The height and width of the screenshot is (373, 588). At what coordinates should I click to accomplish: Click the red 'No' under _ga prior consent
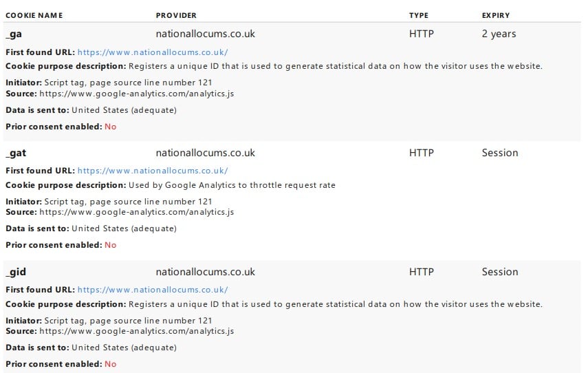point(111,127)
